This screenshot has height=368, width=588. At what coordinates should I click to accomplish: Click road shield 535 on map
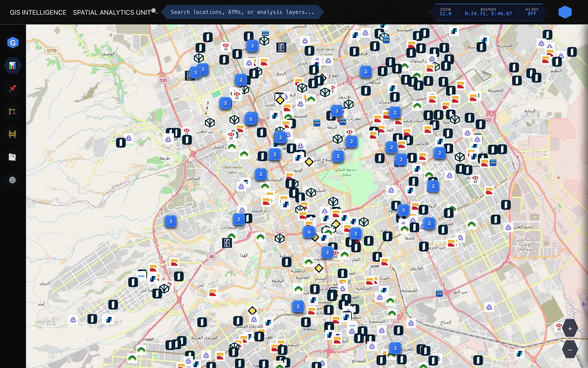tap(164, 80)
